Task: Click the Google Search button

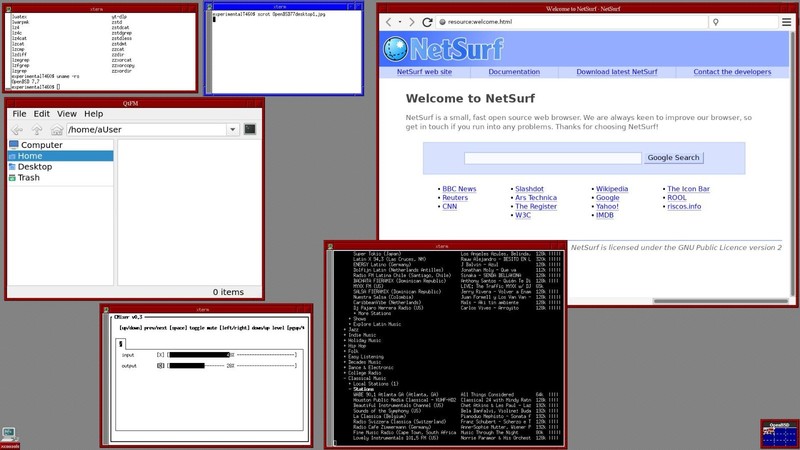Action: point(673,158)
